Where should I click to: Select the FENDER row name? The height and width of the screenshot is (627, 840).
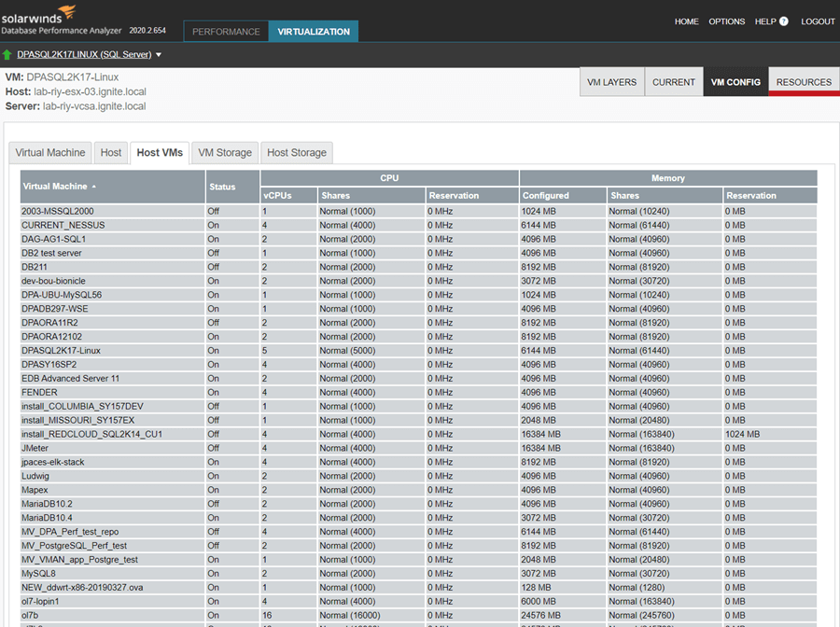coord(39,393)
